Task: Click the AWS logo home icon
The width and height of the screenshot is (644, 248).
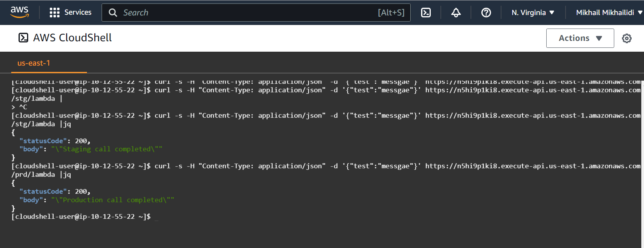Action: tap(19, 12)
